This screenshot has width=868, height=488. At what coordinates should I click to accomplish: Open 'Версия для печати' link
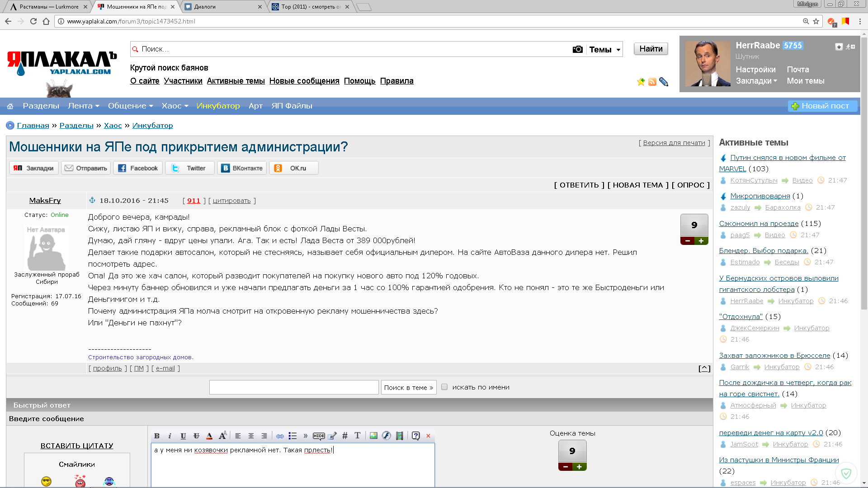[674, 143]
